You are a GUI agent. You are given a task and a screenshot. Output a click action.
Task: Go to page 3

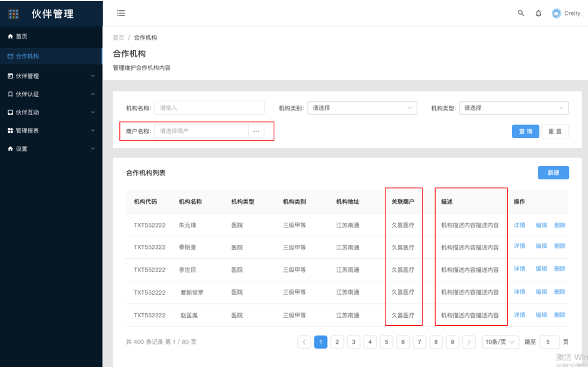[x=354, y=342]
